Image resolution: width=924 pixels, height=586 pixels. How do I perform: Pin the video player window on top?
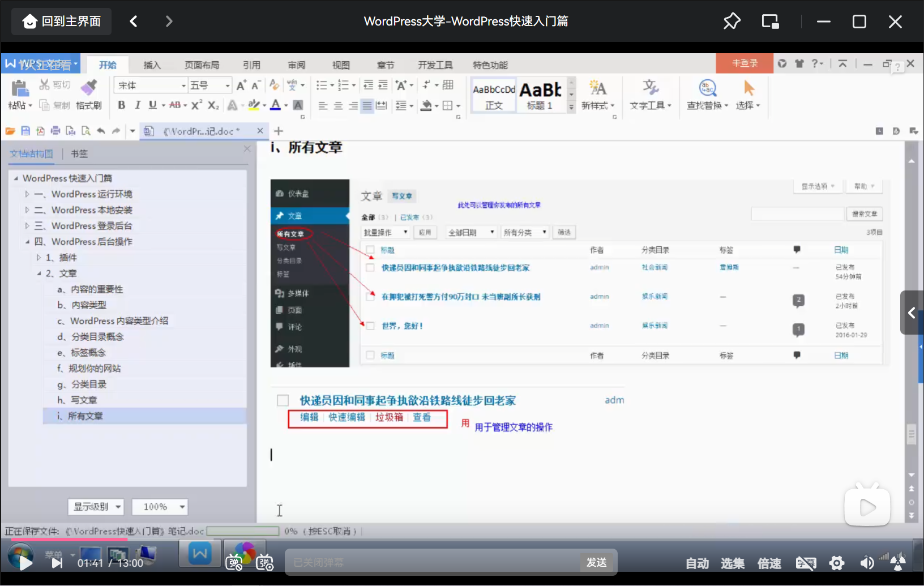coord(731,22)
